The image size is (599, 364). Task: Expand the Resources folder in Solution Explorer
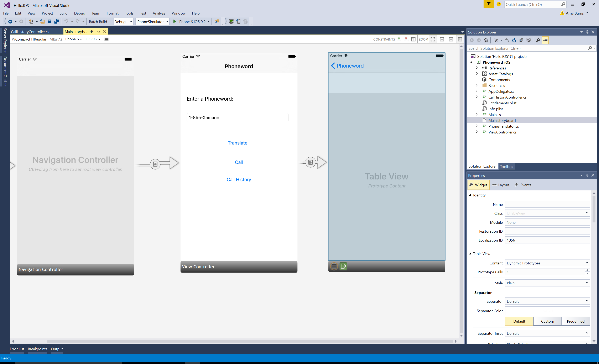tap(477, 85)
